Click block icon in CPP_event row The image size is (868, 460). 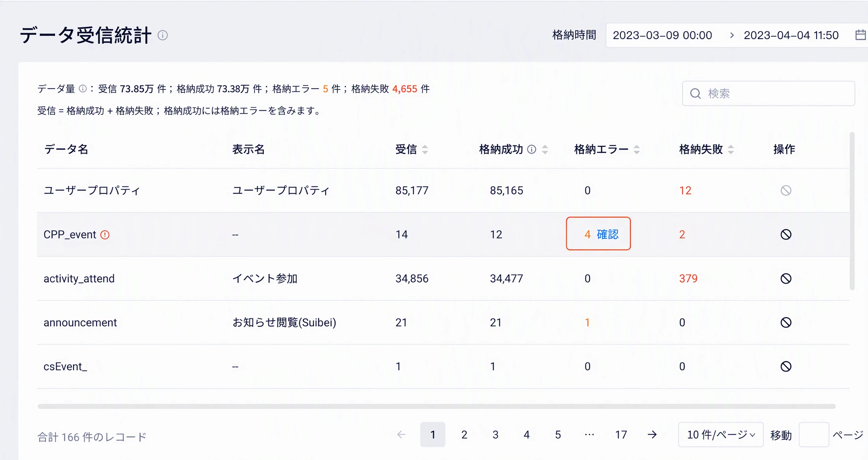pyautogui.click(x=786, y=235)
